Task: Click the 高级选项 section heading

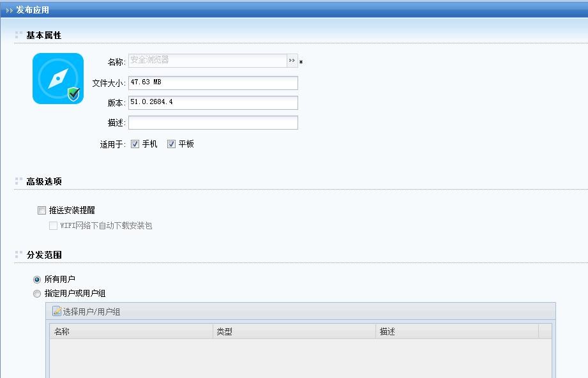Action: [44, 181]
